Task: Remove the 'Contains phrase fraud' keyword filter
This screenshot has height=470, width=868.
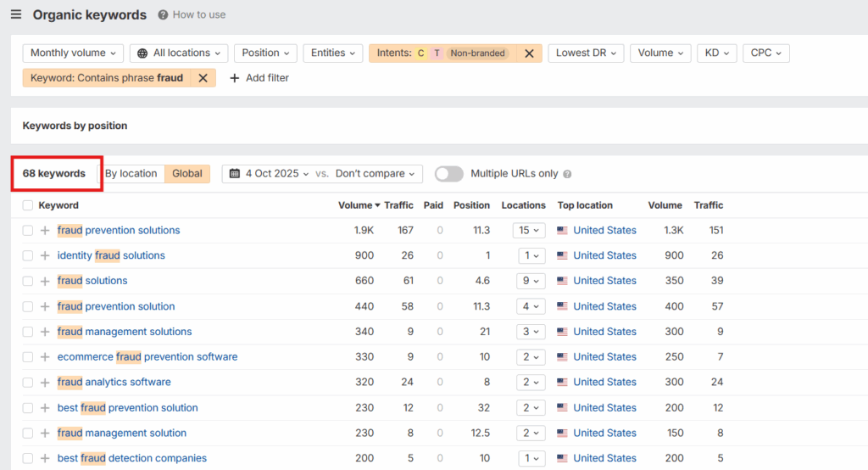Action: [203, 78]
